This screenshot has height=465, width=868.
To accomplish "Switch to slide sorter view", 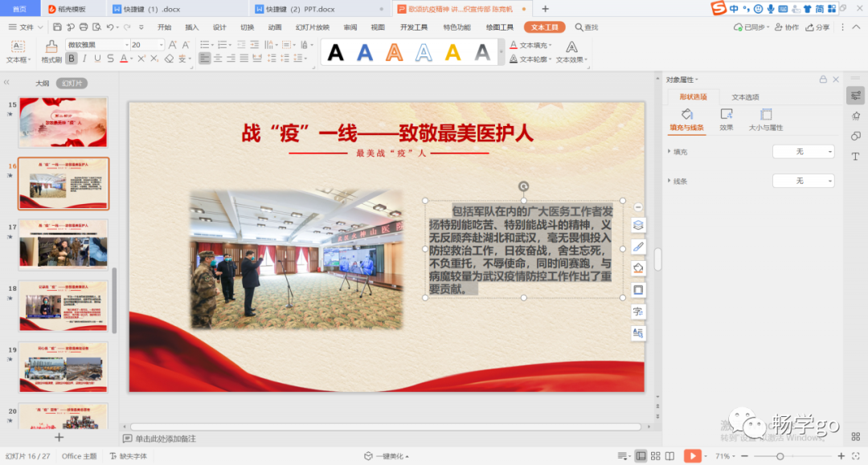I will tap(656, 456).
